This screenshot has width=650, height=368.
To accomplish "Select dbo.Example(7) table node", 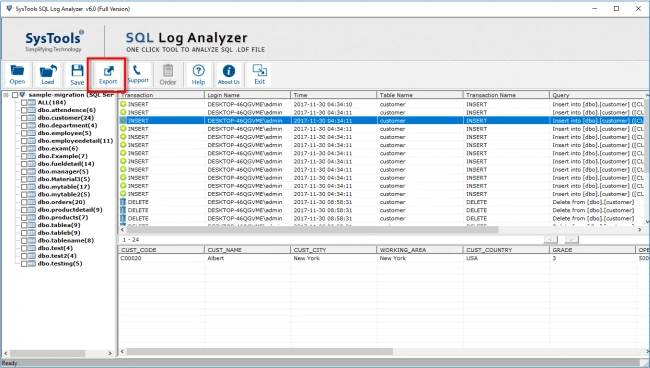I will [63, 156].
